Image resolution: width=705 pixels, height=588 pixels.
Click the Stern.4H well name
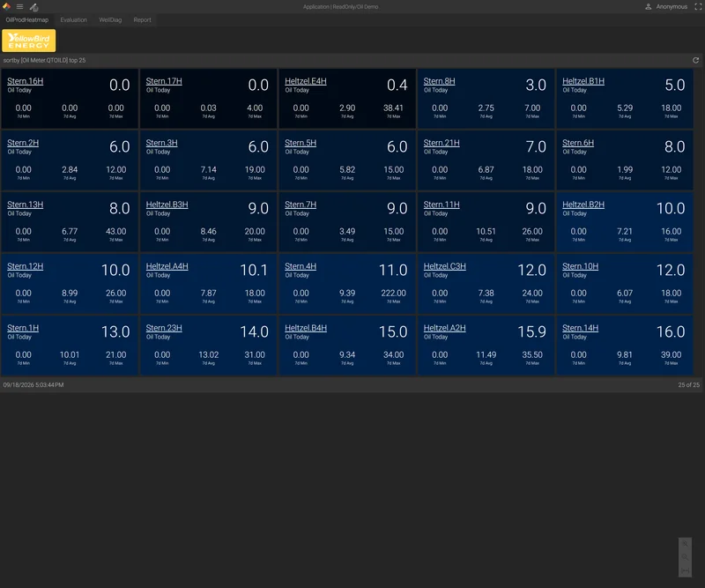301,266
